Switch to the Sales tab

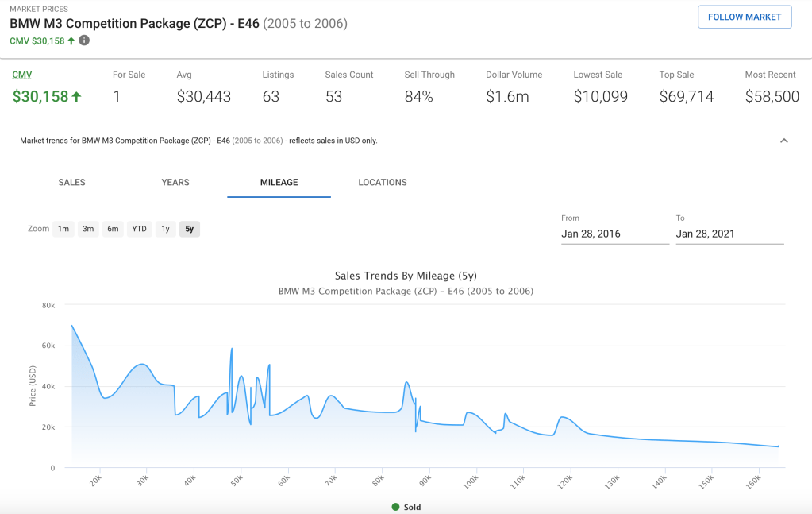click(x=71, y=183)
